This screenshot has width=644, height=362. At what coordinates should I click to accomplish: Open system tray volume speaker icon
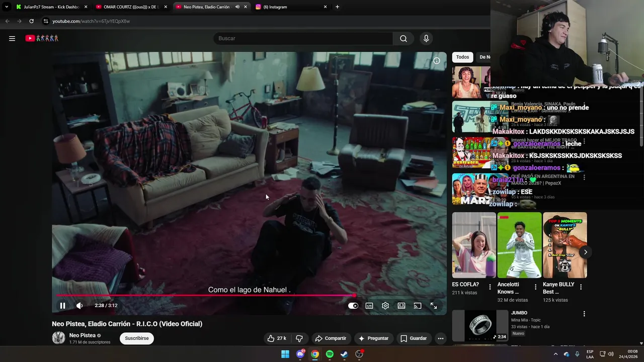(x=611, y=354)
